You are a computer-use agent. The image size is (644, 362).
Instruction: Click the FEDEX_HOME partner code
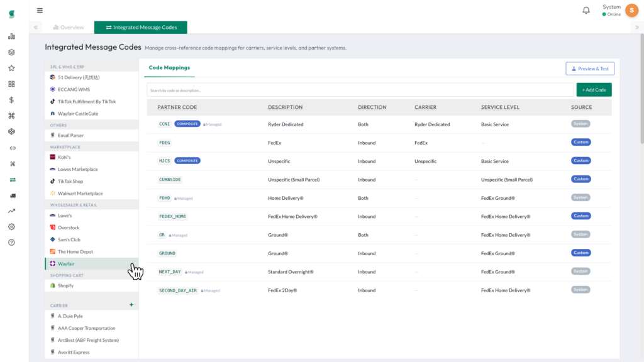coord(172,216)
